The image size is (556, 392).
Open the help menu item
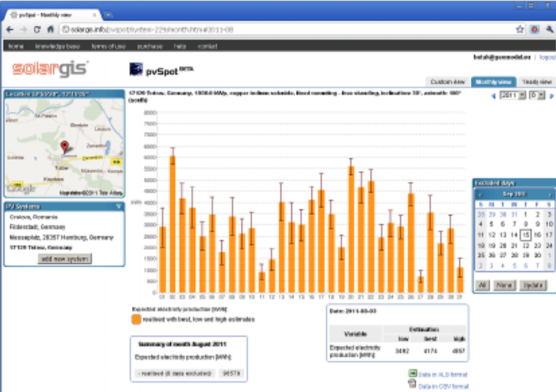[180, 46]
